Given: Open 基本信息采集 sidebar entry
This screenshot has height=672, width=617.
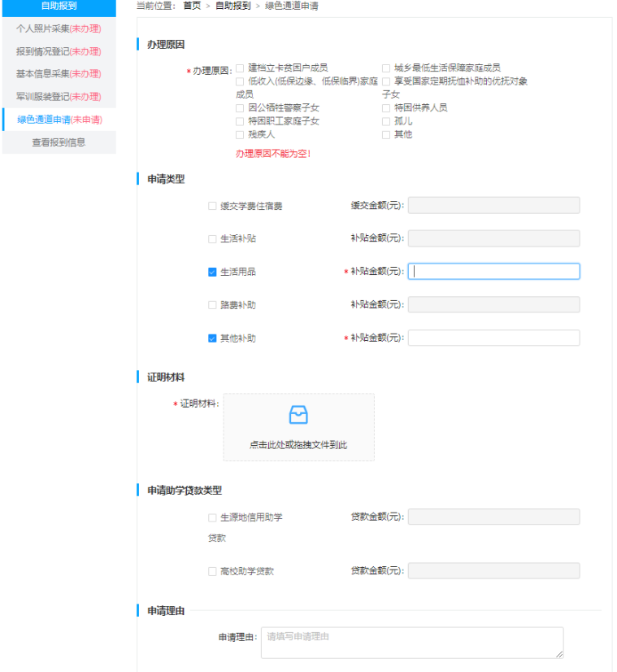Looking at the screenshot, I should click(x=58, y=74).
